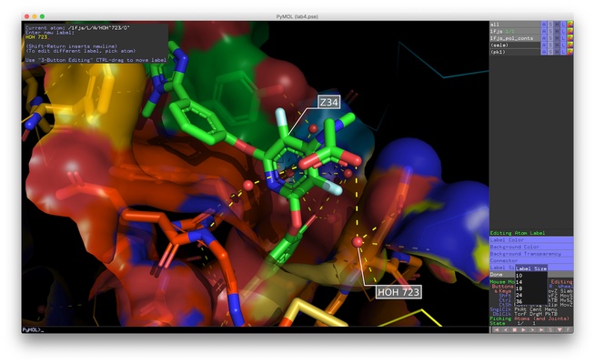Open the Label menu for object 1fjs
This screenshot has width=595, height=364.
pyautogui.click(x=563, y=32)
